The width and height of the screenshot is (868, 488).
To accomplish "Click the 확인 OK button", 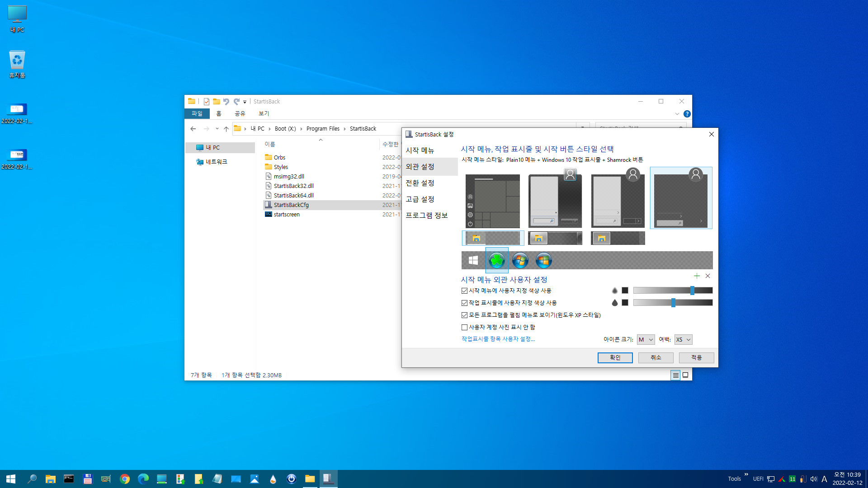I will click(x=615, y=357).
